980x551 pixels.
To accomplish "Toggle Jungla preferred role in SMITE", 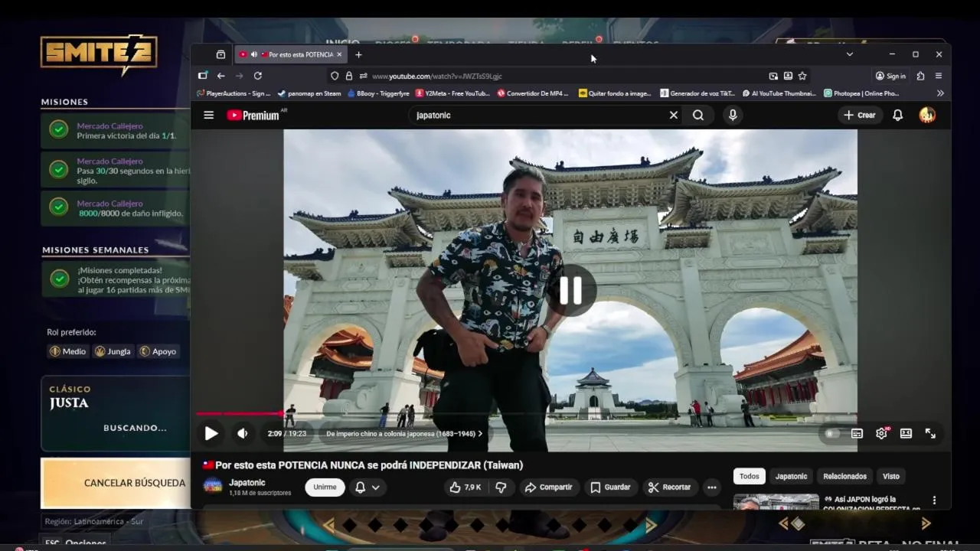I will [x=112, y=351].
